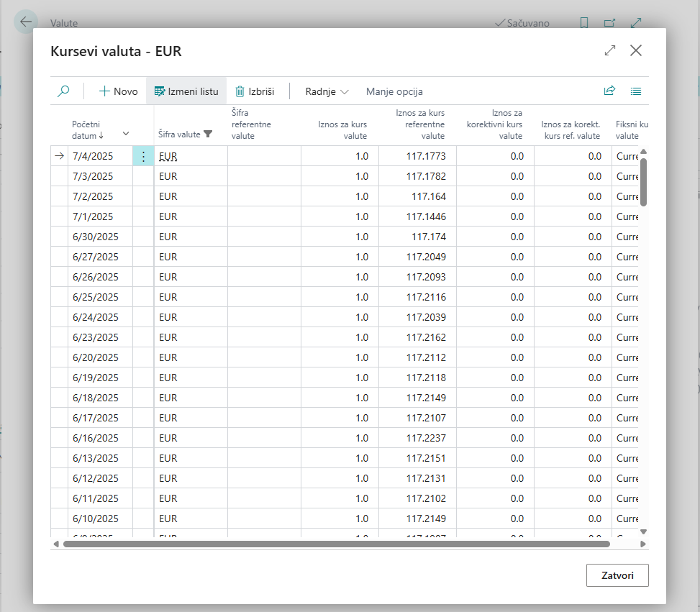This screenshot has height=612, width=700.
Task: Click Novo to add new rate
Action: point(118,91)
